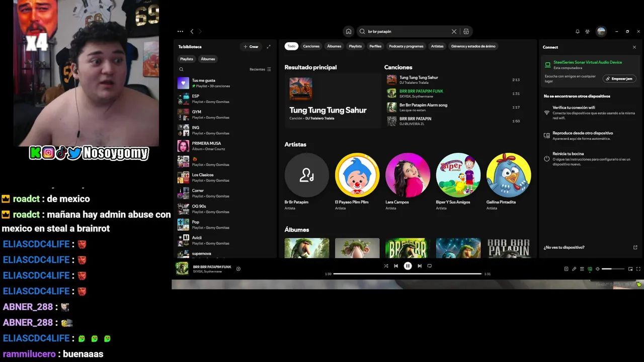Open Biper Y Sus Amigos artist
The image size is (644, 362).
tap(458, 182)
